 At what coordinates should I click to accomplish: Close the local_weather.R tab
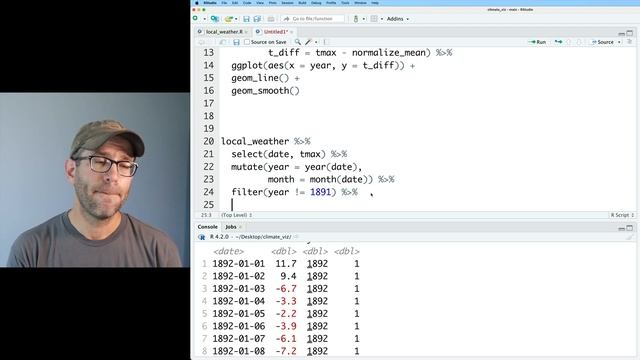tap(246, 32)
